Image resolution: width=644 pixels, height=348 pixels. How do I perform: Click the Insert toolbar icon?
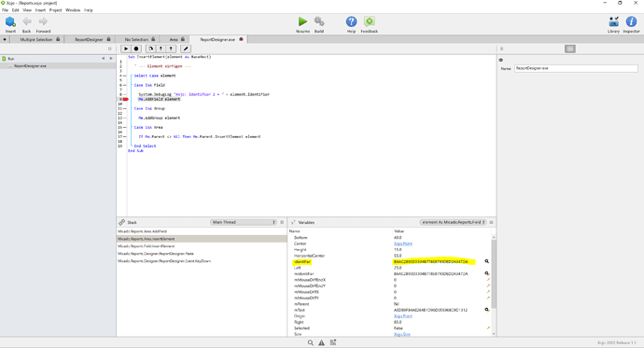tap(10, 21)
